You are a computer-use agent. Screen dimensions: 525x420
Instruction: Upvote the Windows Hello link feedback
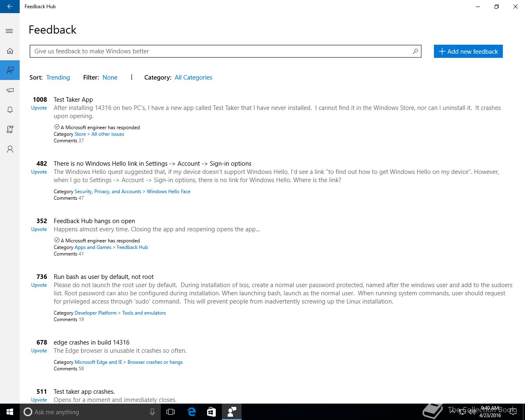tap(39, 172)
